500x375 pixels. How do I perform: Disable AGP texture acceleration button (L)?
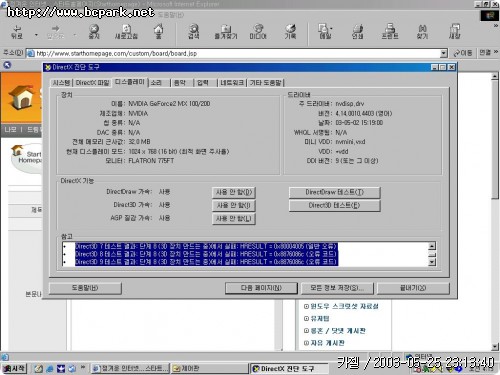click(234, 219)
